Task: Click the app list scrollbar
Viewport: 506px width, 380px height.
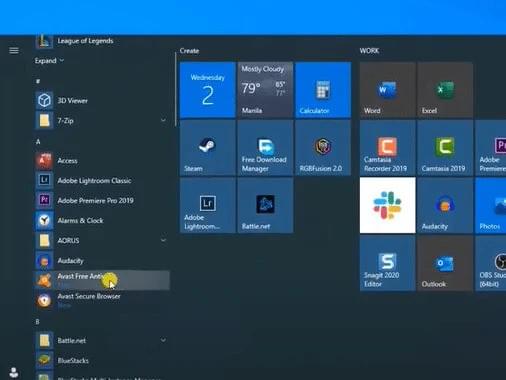Action: (175, 89)
